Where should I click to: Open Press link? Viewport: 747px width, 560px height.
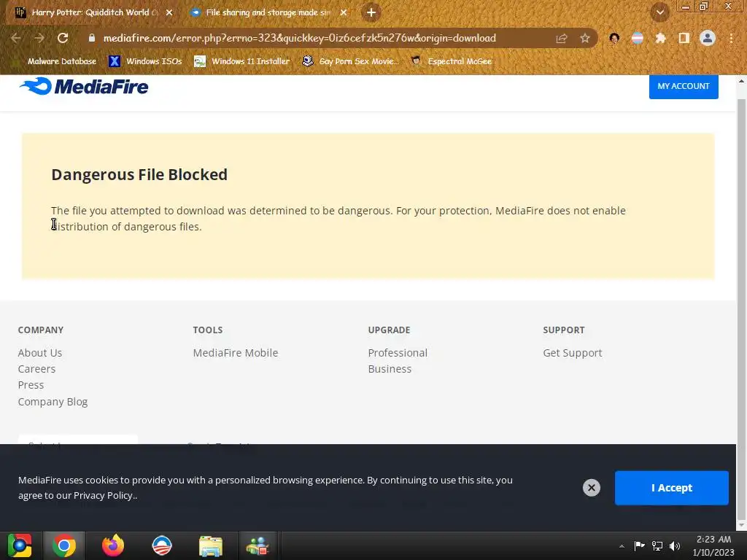tap(31, 385)
